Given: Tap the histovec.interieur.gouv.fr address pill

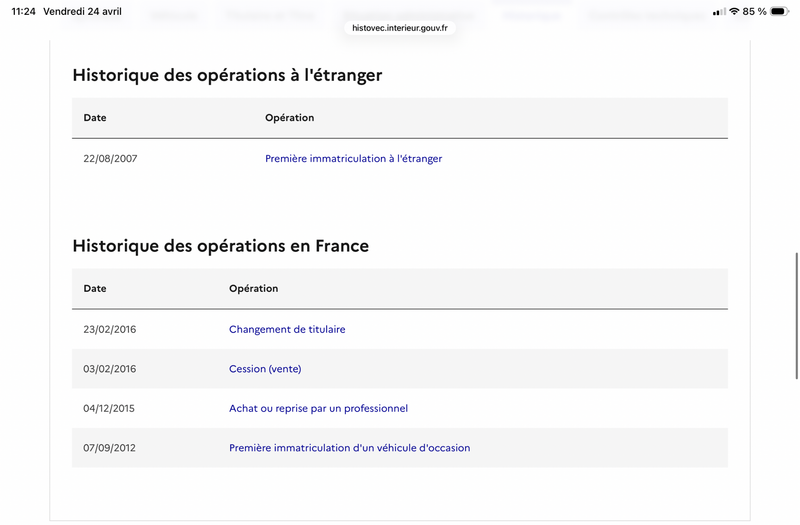Looking at the screenshot, I should click(x=399, y=28).
